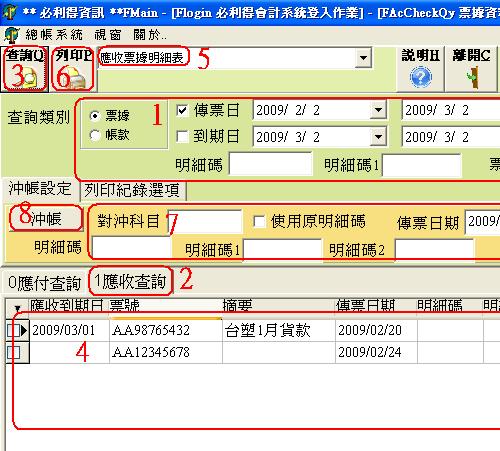Click the 對沖科目 input field
500x451 pixels.
205,221
